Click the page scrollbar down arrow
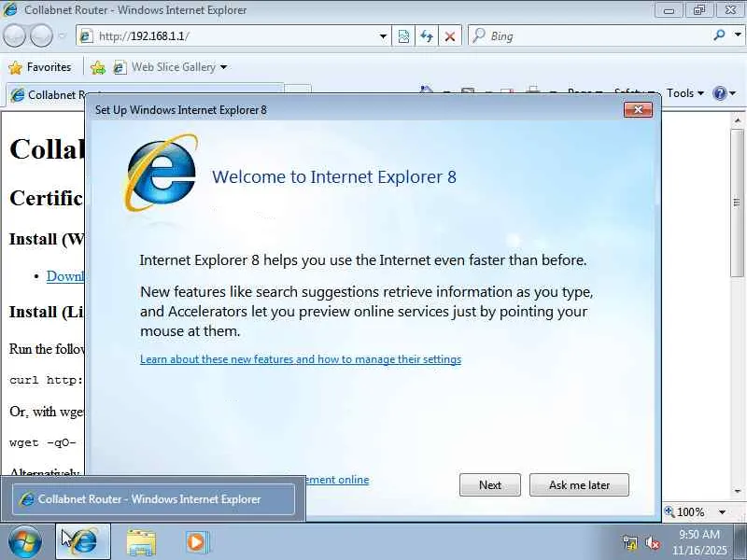 pos(738,491)
